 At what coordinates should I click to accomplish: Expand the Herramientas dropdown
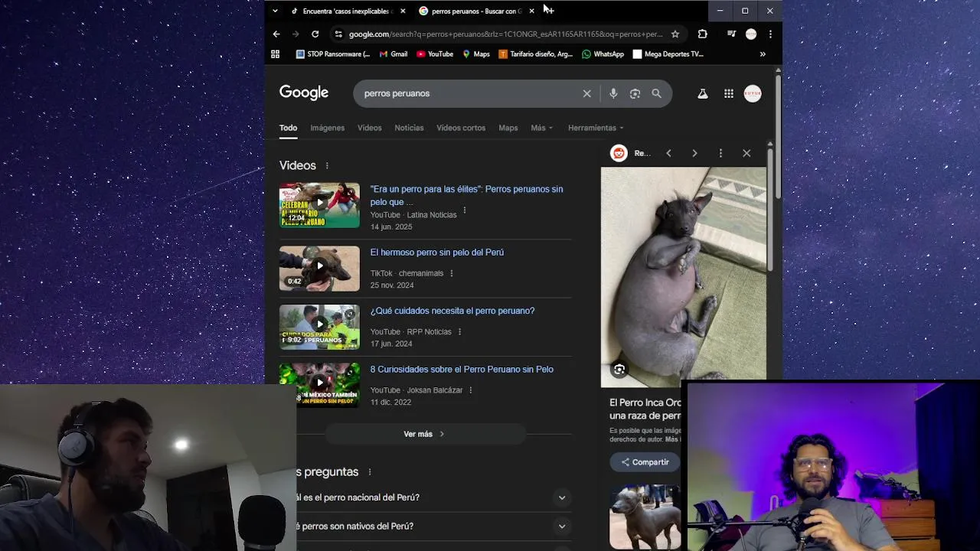tap(596, 128)
